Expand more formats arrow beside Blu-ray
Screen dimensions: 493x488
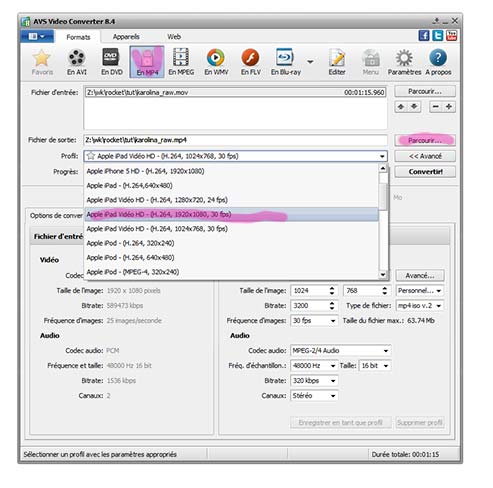(x=310, y=62)
